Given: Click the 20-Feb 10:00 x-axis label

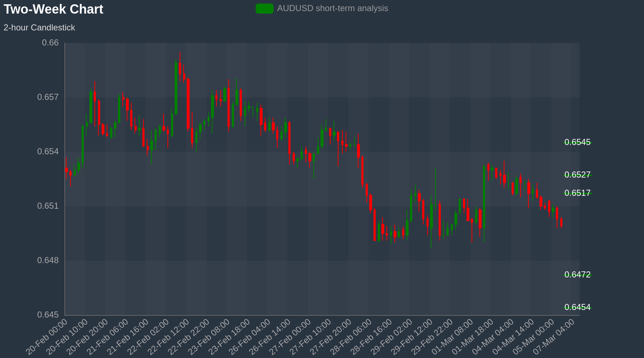Looking at the screenshot, I should [67, 337].
